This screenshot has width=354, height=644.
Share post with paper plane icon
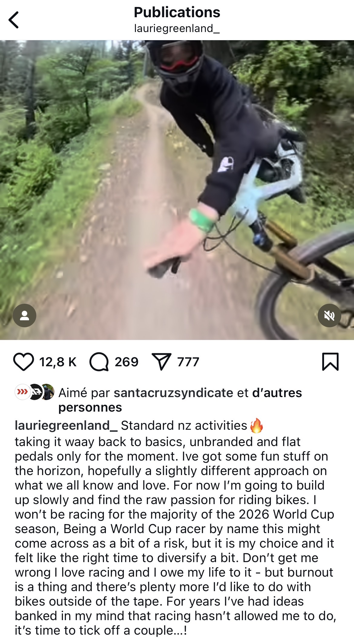162,361
